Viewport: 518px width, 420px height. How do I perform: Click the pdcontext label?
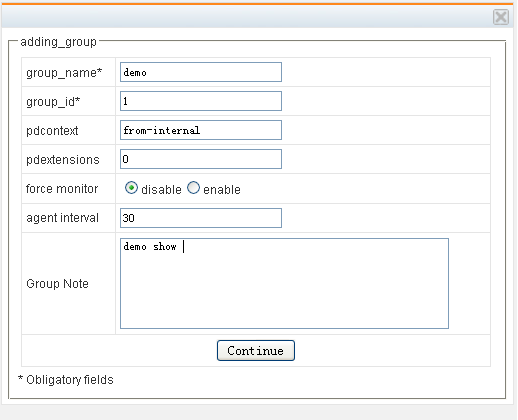click(52, 131)
